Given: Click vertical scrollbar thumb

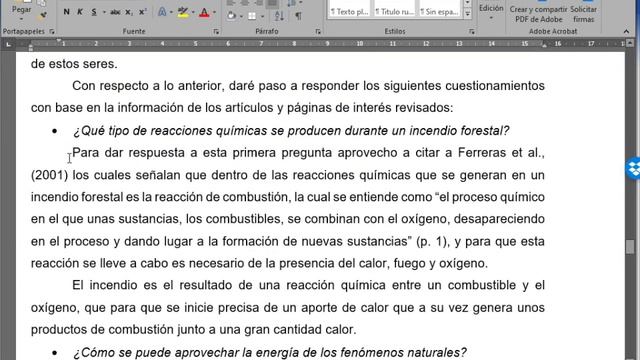Looking at the screenshot, I should tap(630, 247).
